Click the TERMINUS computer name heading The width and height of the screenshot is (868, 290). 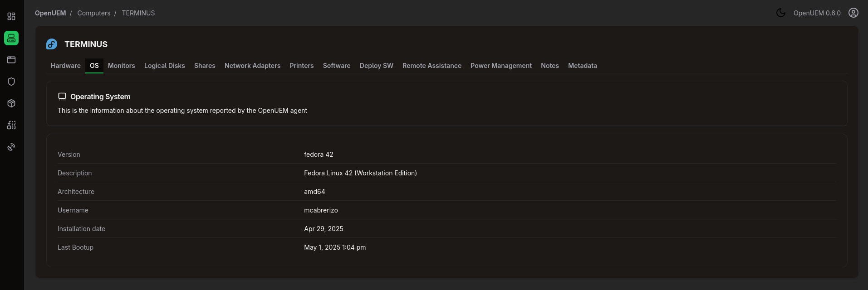click(x=86, y=44)
